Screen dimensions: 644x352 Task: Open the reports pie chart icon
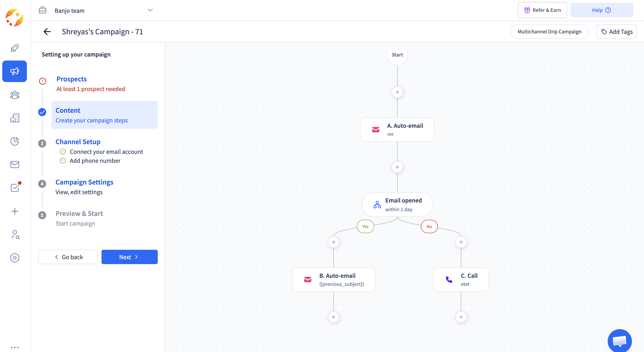(x=15, y=141)
